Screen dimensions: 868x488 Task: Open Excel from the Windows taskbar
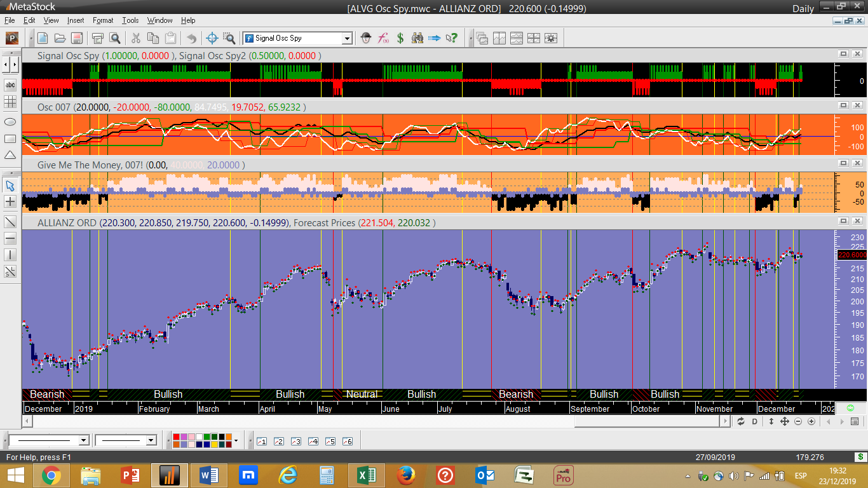coord(365,475)
